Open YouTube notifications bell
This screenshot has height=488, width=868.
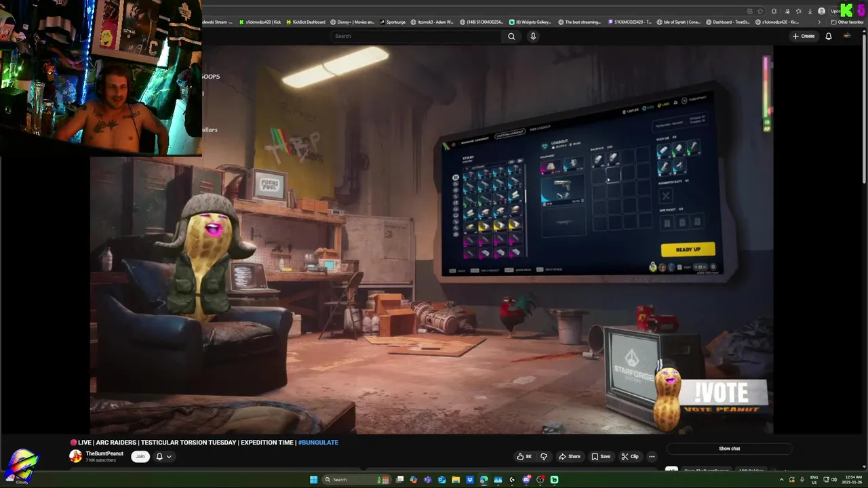click(828, 36)
